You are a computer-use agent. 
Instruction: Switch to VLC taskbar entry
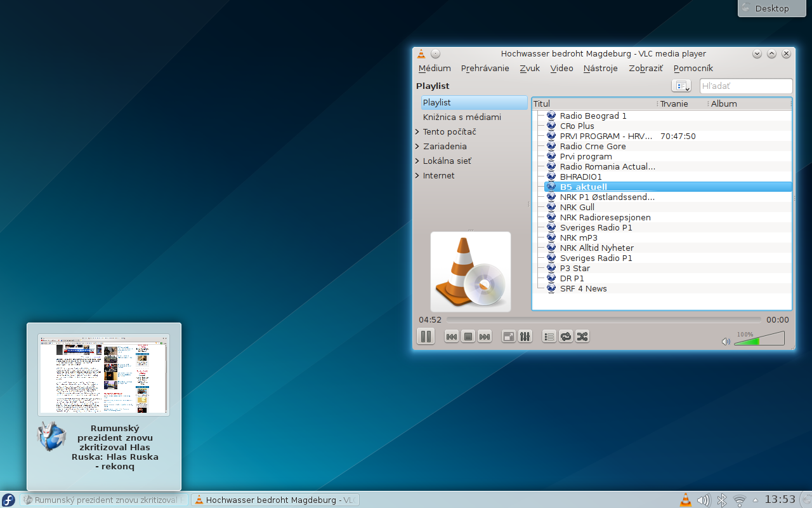point(275,500)
